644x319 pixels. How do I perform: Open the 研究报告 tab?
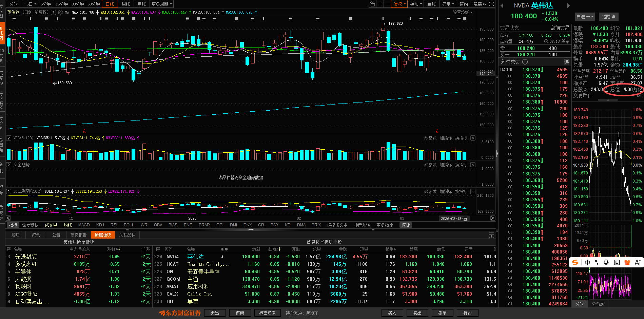pyautogui.click(x=78, y=235)
